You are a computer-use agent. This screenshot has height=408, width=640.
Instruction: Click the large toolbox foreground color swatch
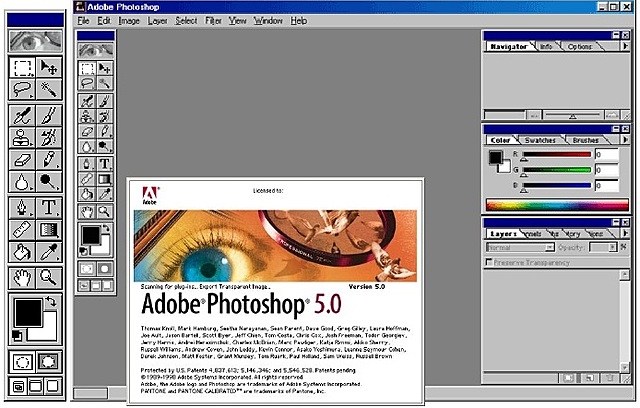click(x=28, y=313)
